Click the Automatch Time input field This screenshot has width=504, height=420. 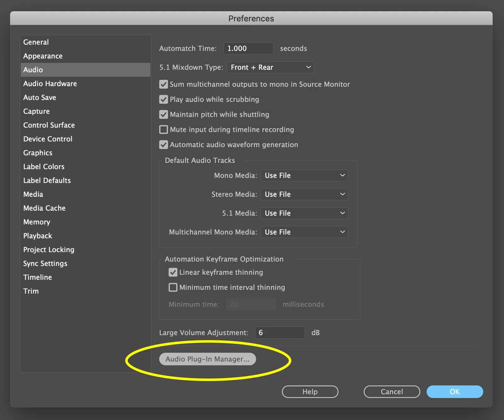tap(248, 48)
